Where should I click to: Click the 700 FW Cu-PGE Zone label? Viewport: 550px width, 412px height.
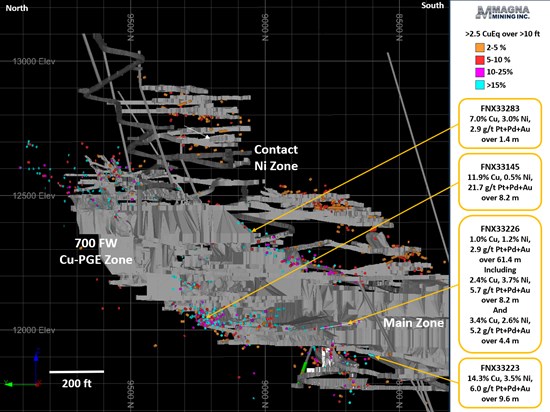[96, 251]
